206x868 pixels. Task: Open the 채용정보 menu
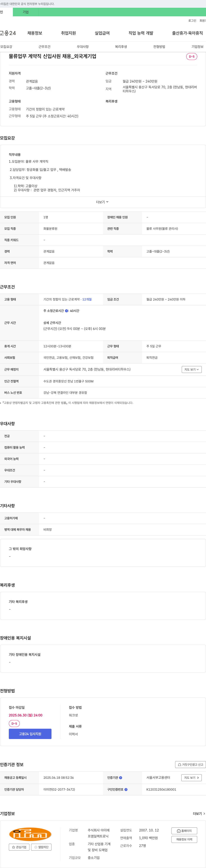(35, 33)
